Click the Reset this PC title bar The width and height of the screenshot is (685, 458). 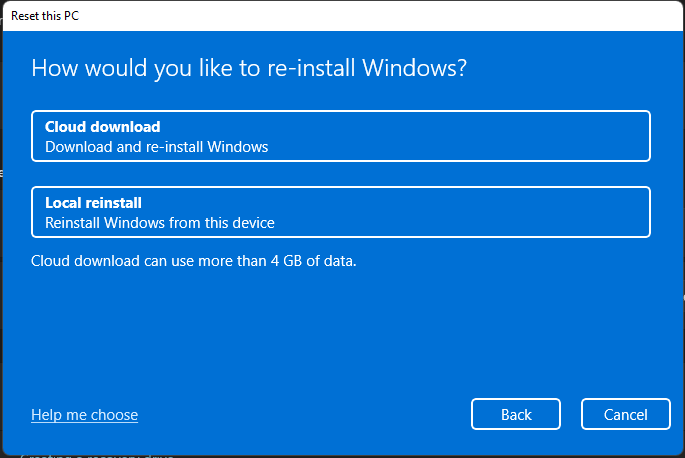click(x=300, y=17)
